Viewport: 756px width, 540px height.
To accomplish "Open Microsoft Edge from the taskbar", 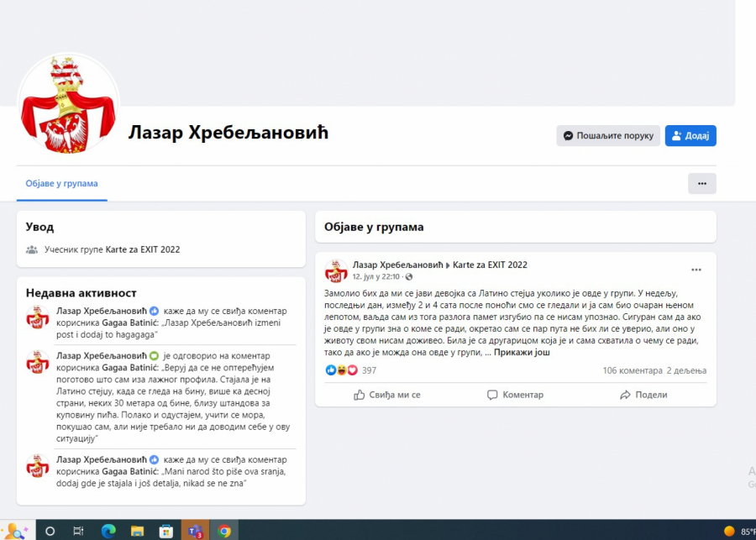I will pos(108,531).
